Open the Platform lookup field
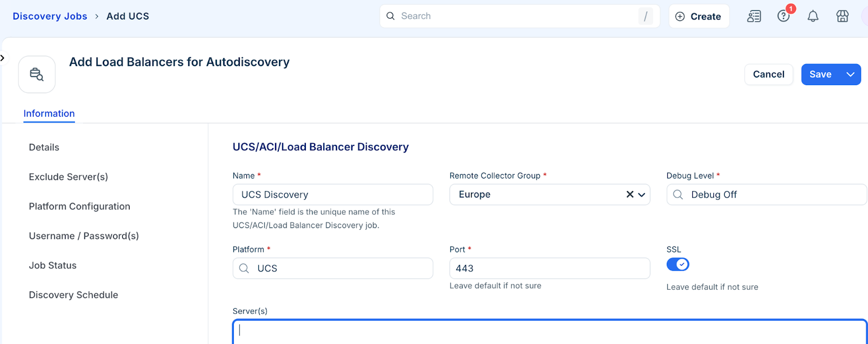This screenshot has height=344, width=868. pos(333,268)
